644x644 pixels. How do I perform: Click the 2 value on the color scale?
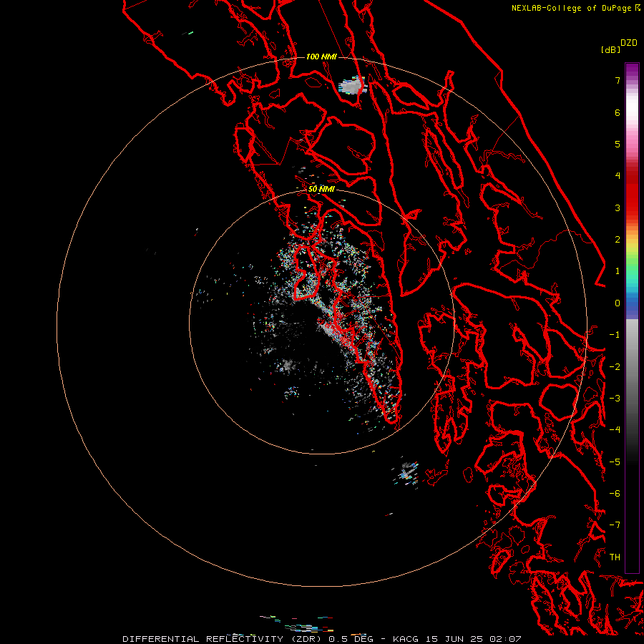click(618, 240)
